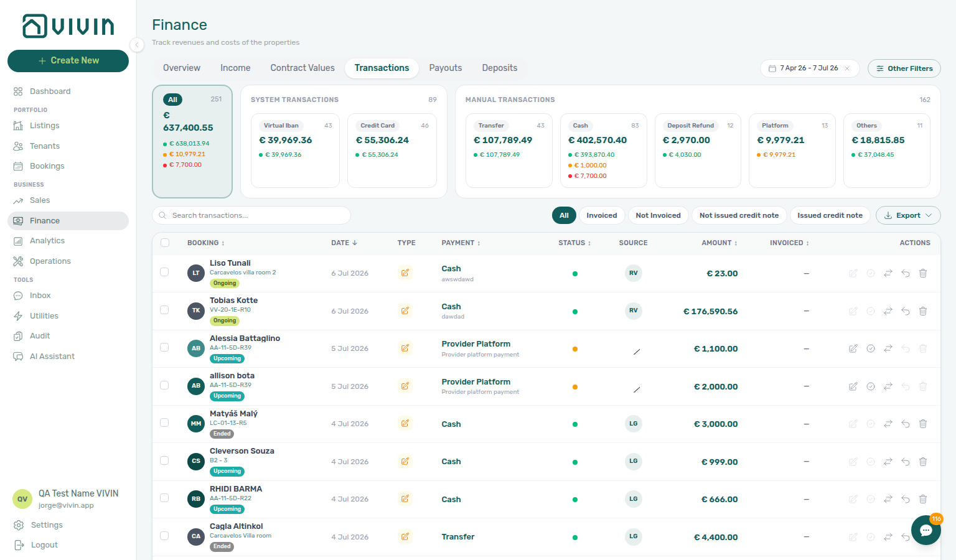
Task: Toggle the select-all transactions checkbox
Action: pyautogui.click(x=165, y=243)
